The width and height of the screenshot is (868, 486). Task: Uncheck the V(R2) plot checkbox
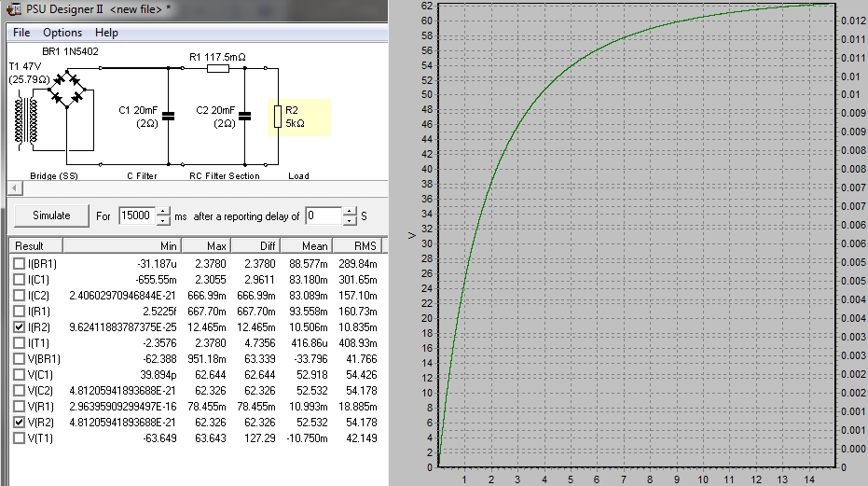20,423
